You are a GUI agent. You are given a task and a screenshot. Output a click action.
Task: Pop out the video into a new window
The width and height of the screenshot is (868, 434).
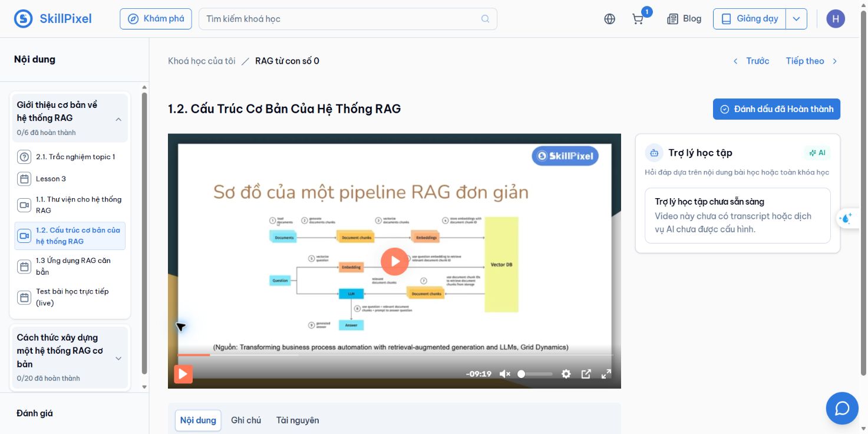(586, 374)
